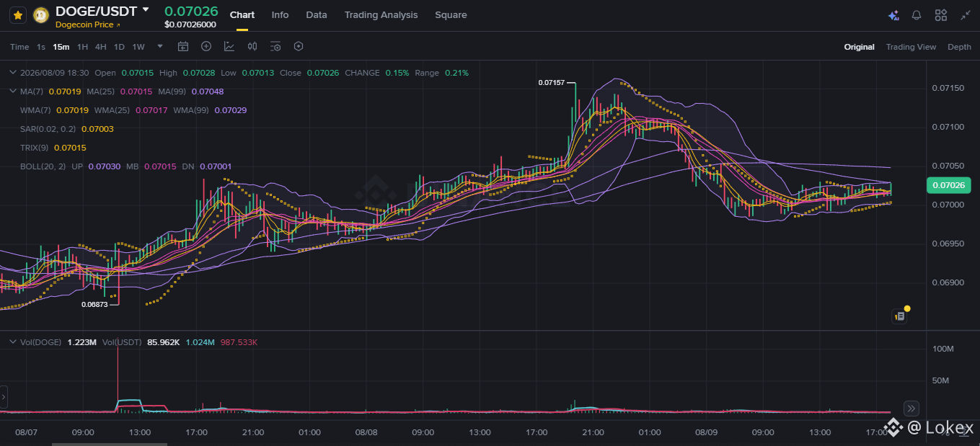Click the MA(99) indicator label
The height and width of the screenshot is (446, 980).
coord(172,92)
